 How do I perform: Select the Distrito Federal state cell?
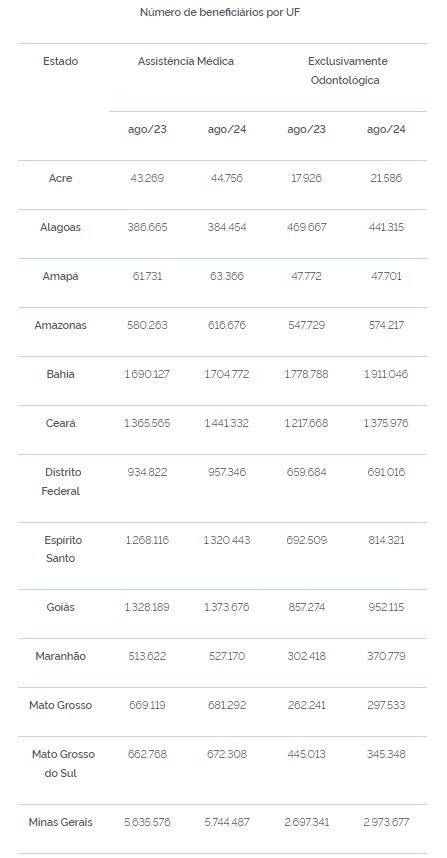(x=61, y=482)
